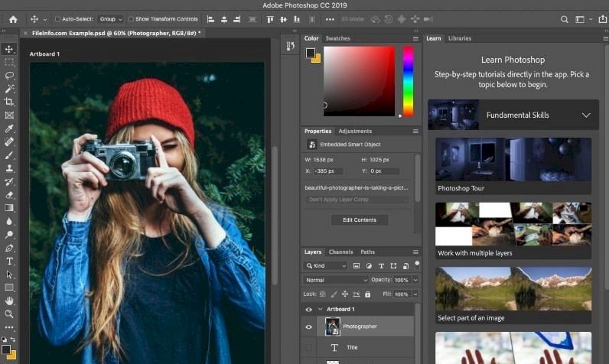Open search with the magnifier icon
The height and width of the screenshot is (364, 609).
tap(565, 19)
